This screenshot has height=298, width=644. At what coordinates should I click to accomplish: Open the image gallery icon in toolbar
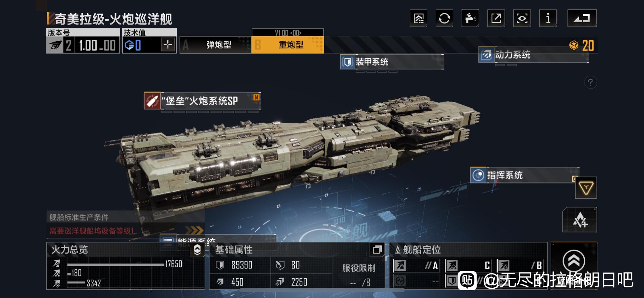418,18
